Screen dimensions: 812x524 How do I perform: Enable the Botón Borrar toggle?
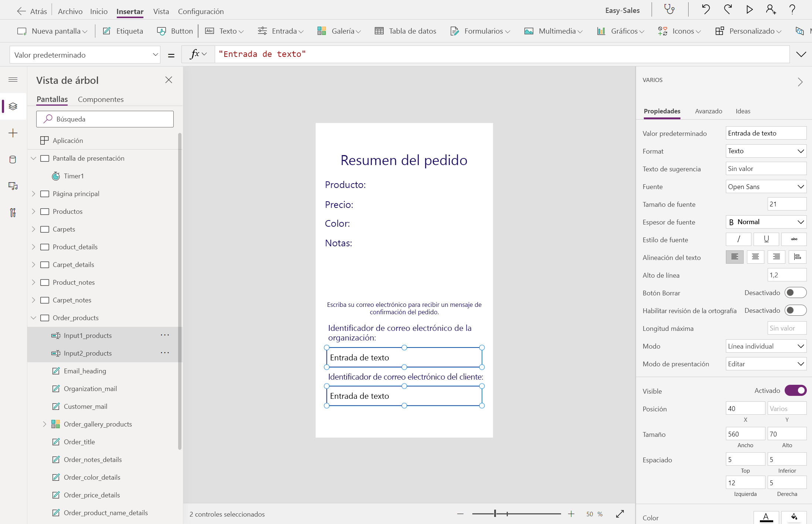point(796,292)
